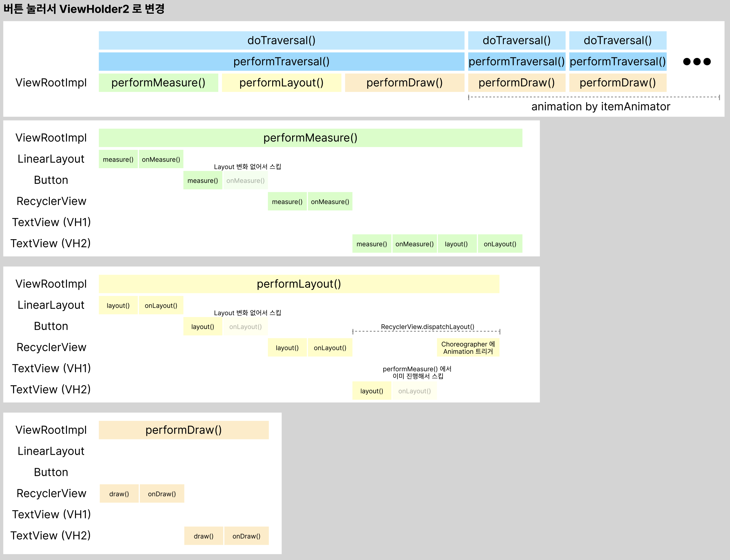Screen dimensions: 730x560
Task: Click the yellow performLayout() block in top panel
Action: click(x=281, y=83)
